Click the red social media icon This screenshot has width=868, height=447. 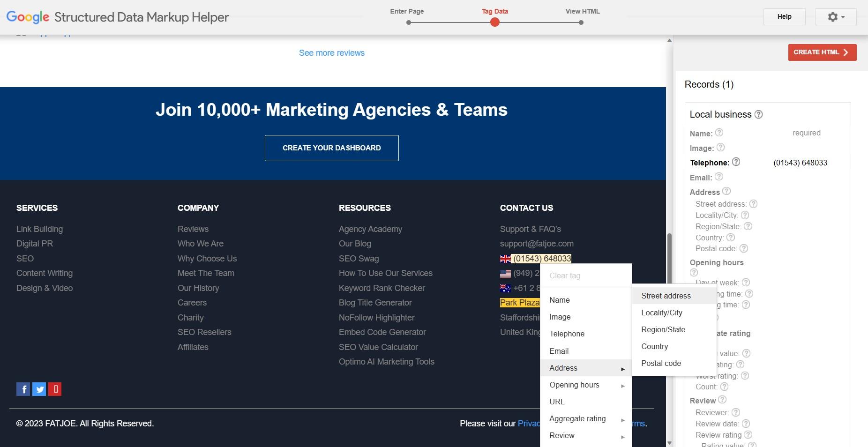[55, 389]
